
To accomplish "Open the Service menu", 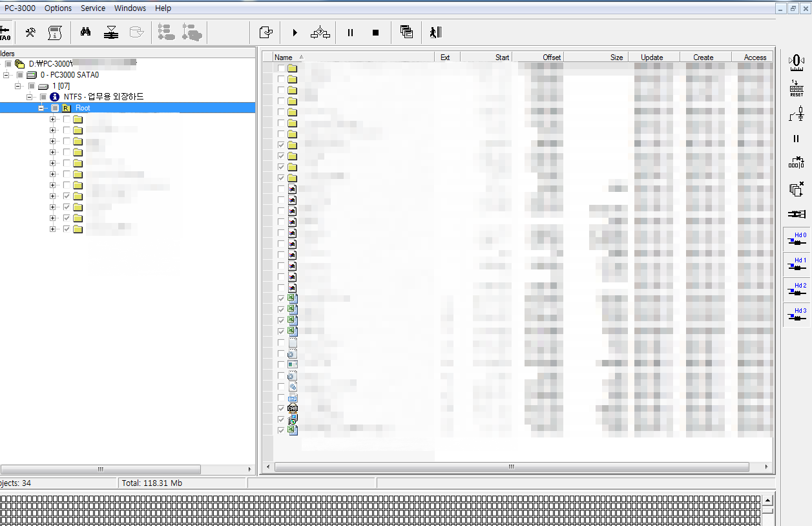I will pos(93,8).
